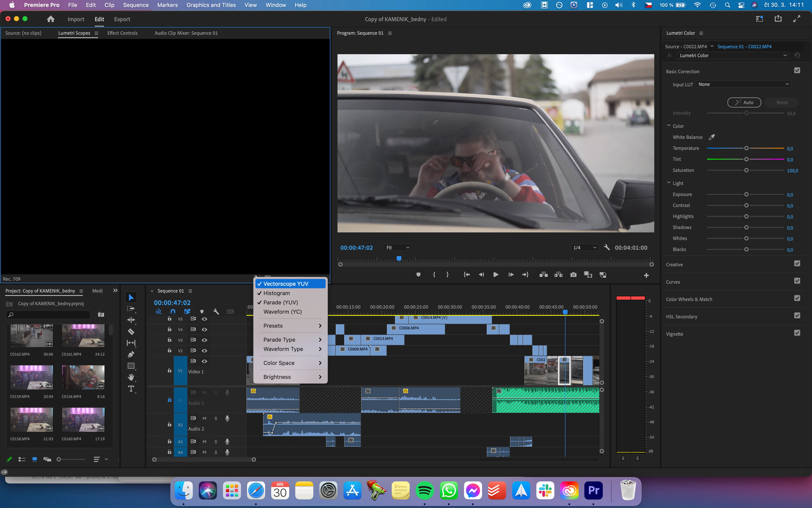
Task: Go to In point
Action: 466,275
